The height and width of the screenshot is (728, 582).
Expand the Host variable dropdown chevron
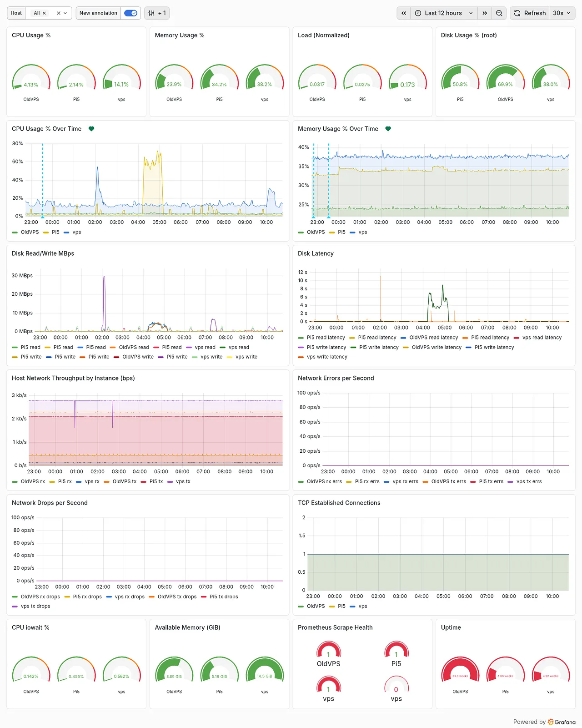pos(65,13)
